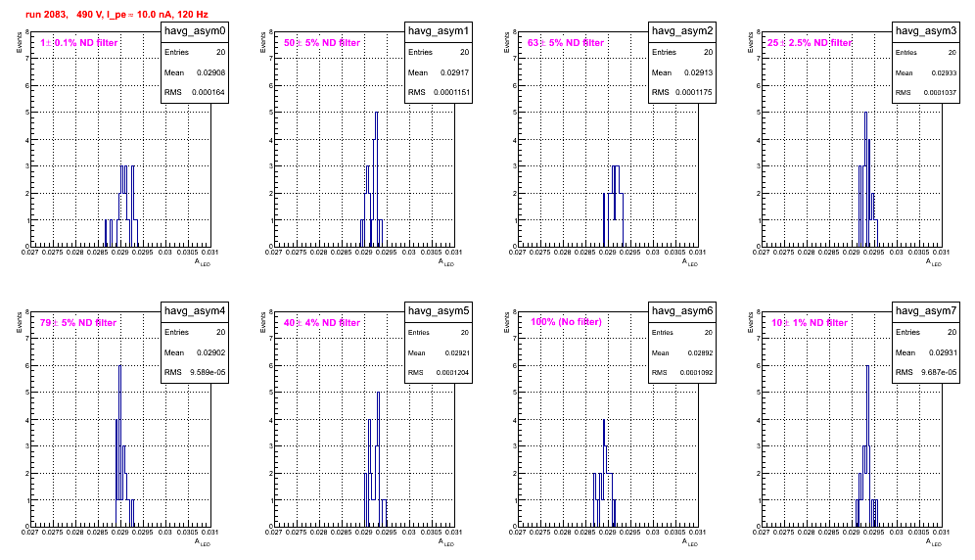Select the havg_asym2 stats box title
The image size is (975, 560).
(682, 30)
